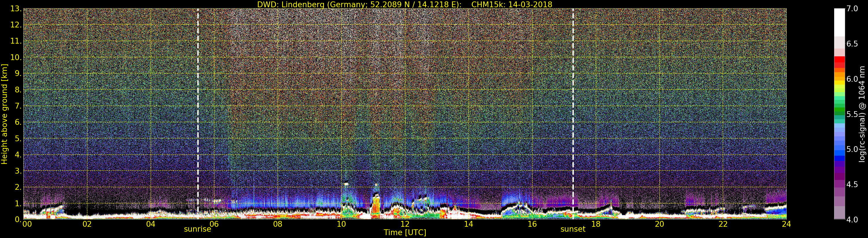This screenshot has height=238, width=868.
Task: Click the 'sunrise' label below the axis
Action: coord(198,229)
